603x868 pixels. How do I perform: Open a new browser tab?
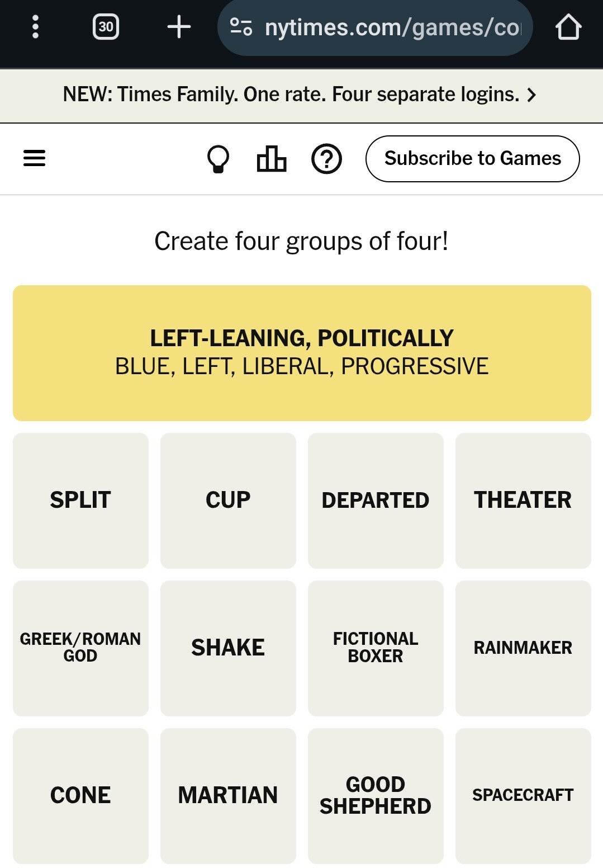pos(179,27)
